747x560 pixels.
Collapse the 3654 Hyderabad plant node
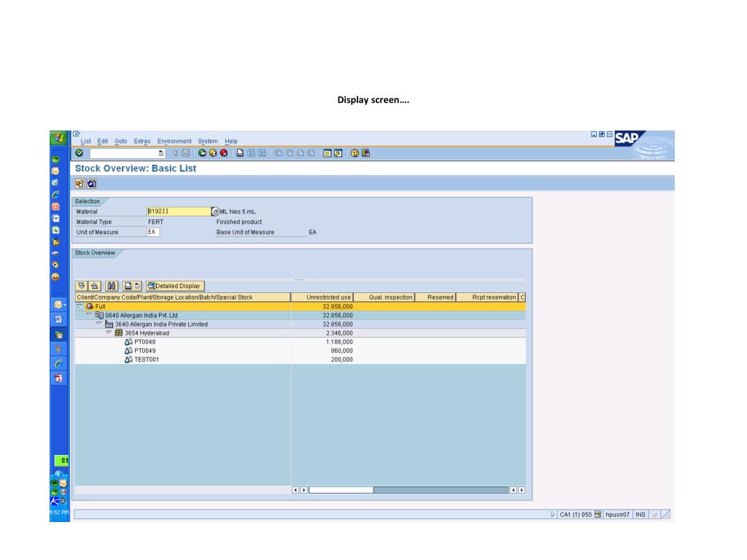click(108, 333)
